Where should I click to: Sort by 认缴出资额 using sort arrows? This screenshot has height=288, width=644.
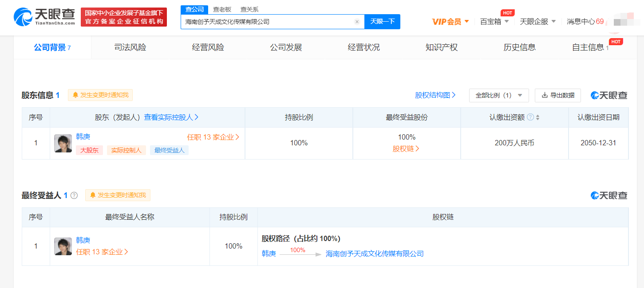pyautogui.click(x=538, y=117)
